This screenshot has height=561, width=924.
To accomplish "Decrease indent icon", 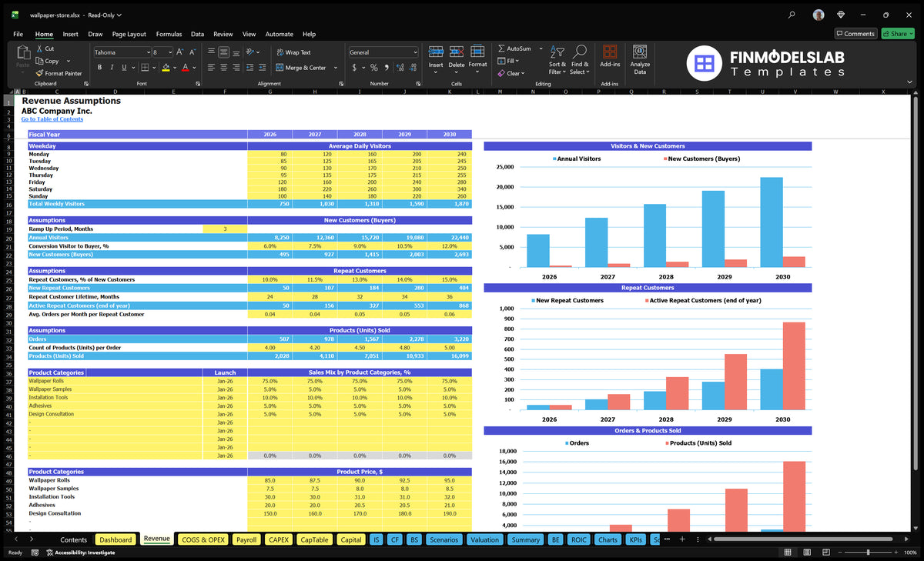I will pos(250,68).
